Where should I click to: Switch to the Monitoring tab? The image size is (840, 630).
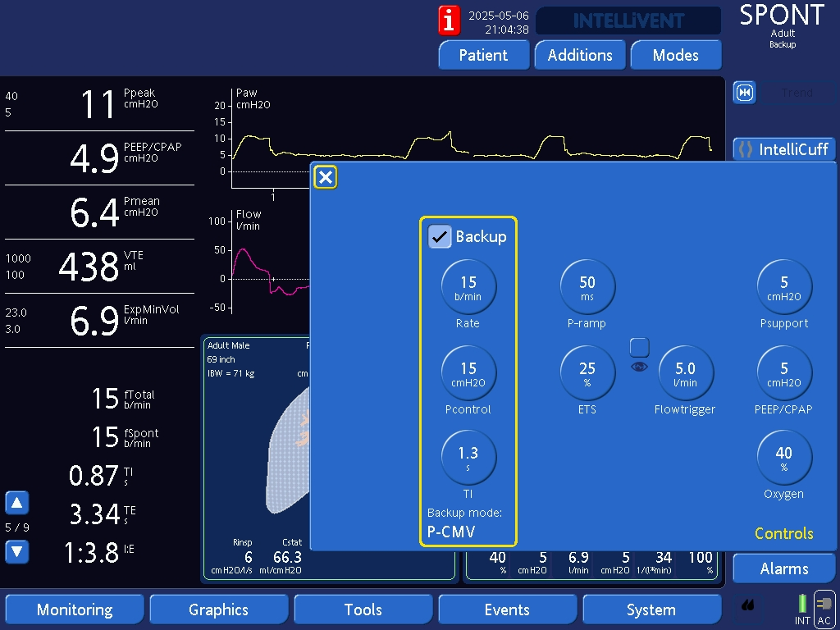coord(75,609)
